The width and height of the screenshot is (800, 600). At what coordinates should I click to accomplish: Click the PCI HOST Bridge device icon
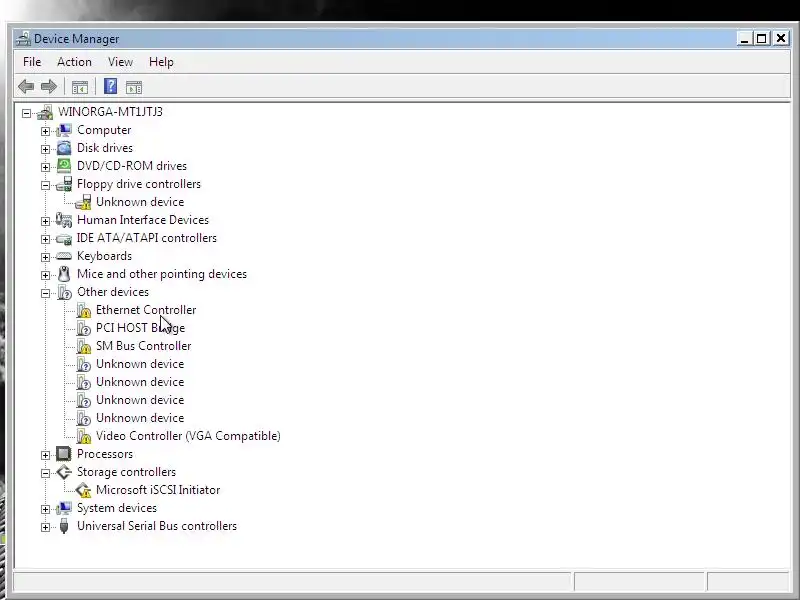(83, 328)
